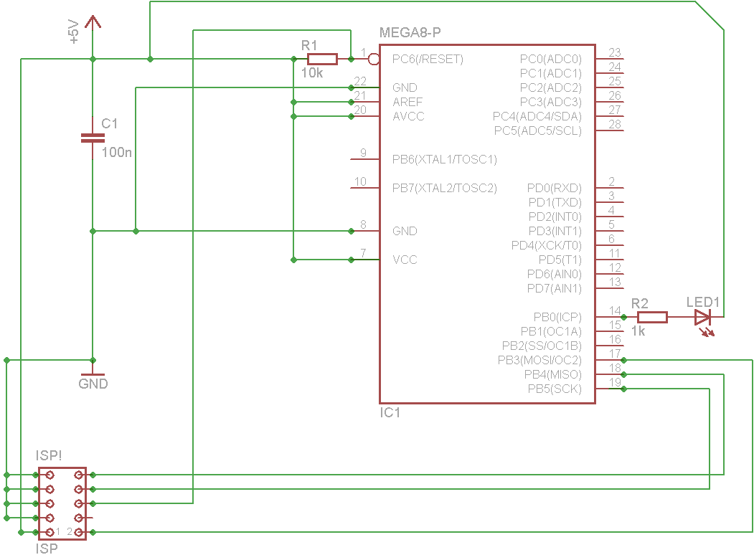
Task: Click the 100n capacitor value
Action: [116, 153]
